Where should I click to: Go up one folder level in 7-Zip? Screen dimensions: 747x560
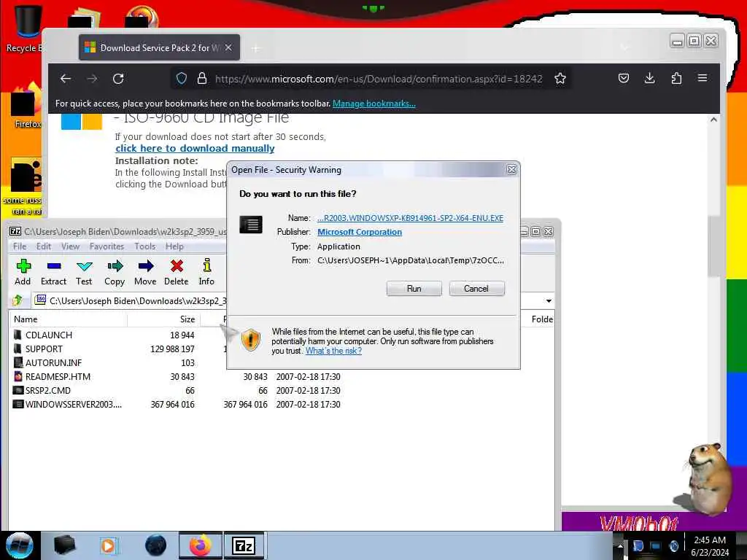point(18,300)
